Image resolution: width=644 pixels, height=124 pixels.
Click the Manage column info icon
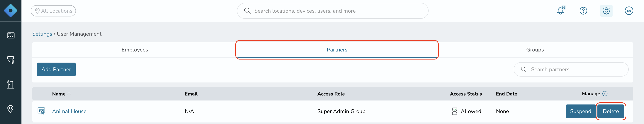(x=605, y=94)
